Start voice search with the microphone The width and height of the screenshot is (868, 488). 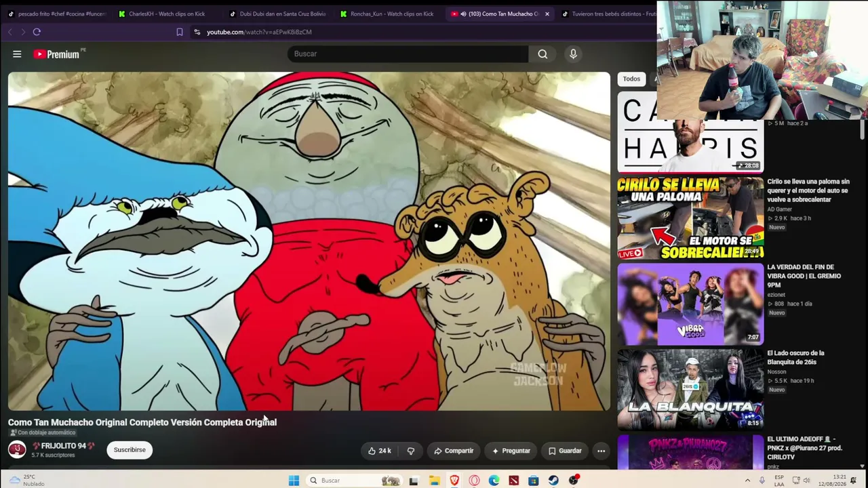click(x=573, y=54)
